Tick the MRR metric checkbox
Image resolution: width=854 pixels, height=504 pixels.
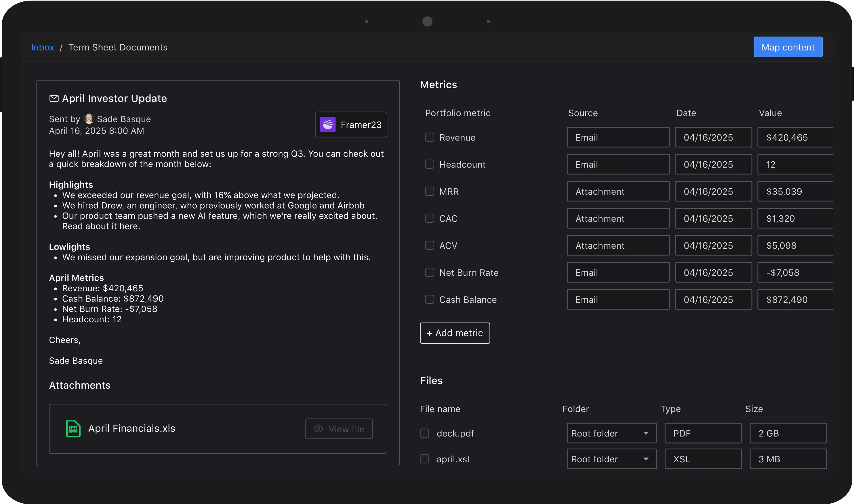coord(430,191)
